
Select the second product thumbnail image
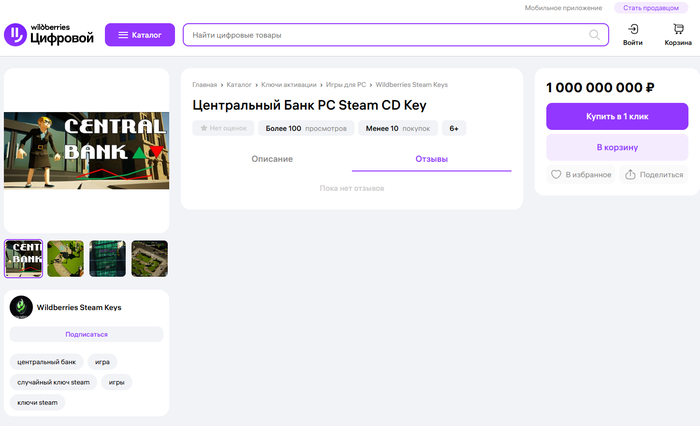[65, 258]
